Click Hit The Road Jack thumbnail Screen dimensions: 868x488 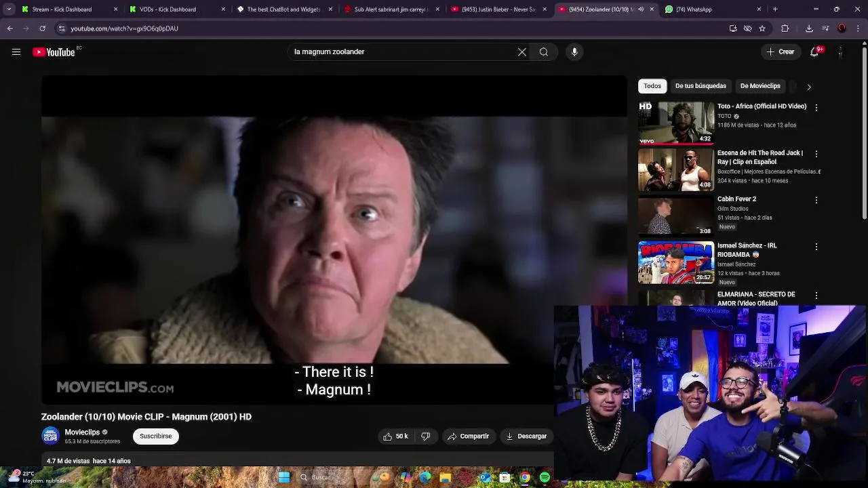click(676, 169)
